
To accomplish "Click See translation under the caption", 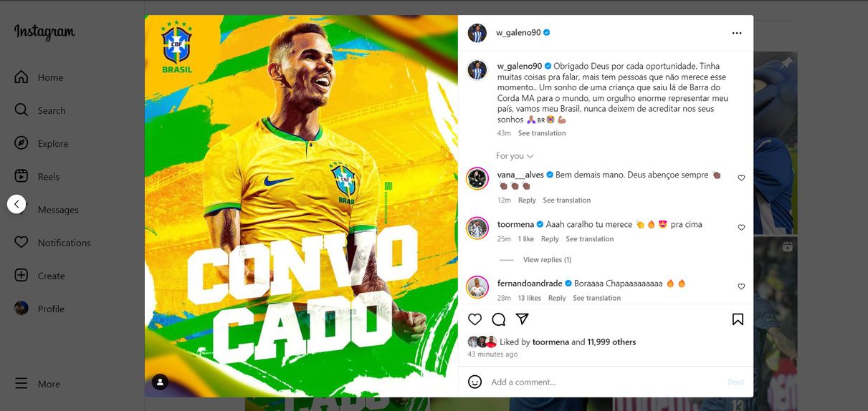I will (542, 133).
